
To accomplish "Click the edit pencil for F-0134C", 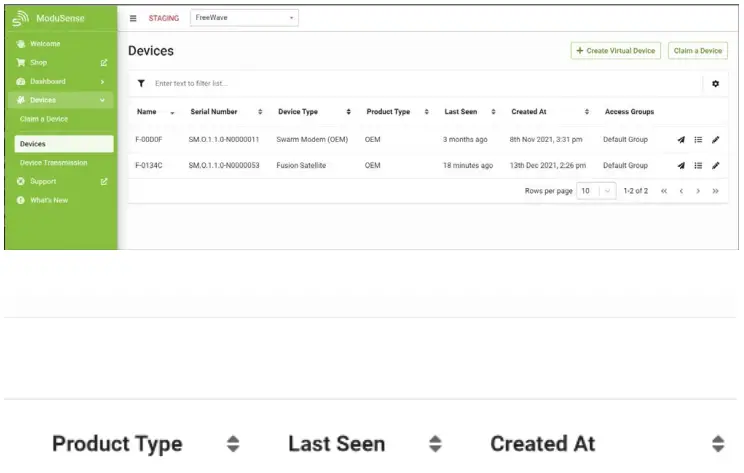I will coord(716,165).
